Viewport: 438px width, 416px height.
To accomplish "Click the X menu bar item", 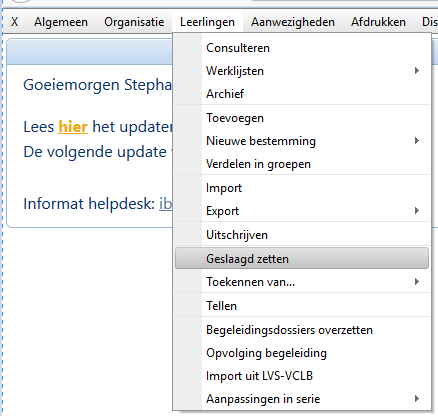I will [14, 22].
